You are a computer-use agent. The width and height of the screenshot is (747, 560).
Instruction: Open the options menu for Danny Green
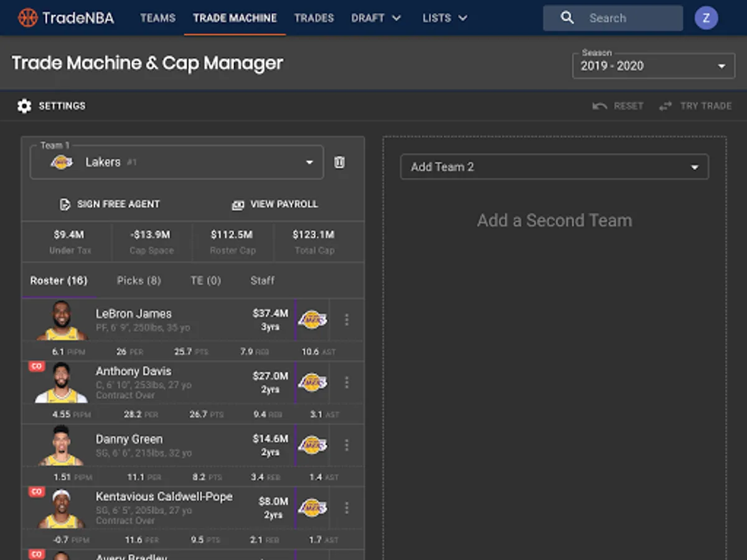[x=347, y=445]
